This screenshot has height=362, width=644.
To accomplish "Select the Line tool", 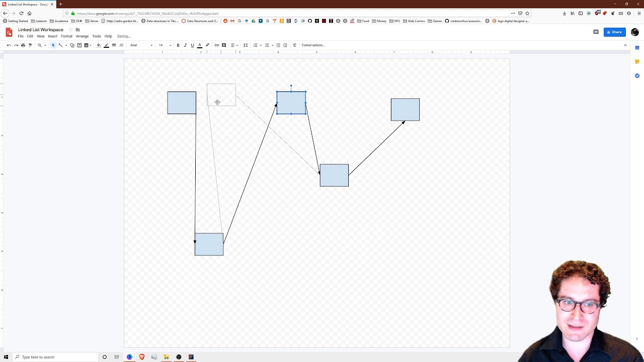I will (x=60, y=45).
